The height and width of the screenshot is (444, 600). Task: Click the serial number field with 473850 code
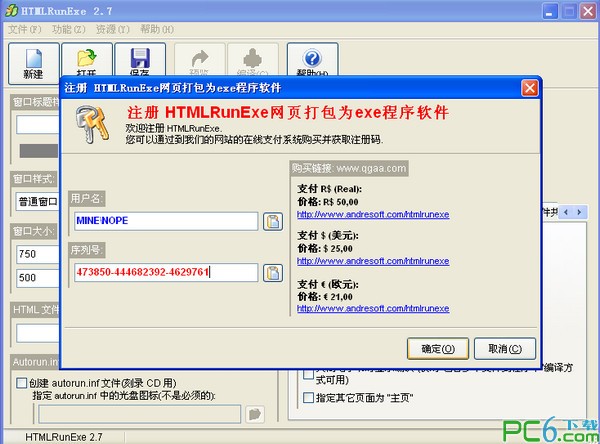166,273
